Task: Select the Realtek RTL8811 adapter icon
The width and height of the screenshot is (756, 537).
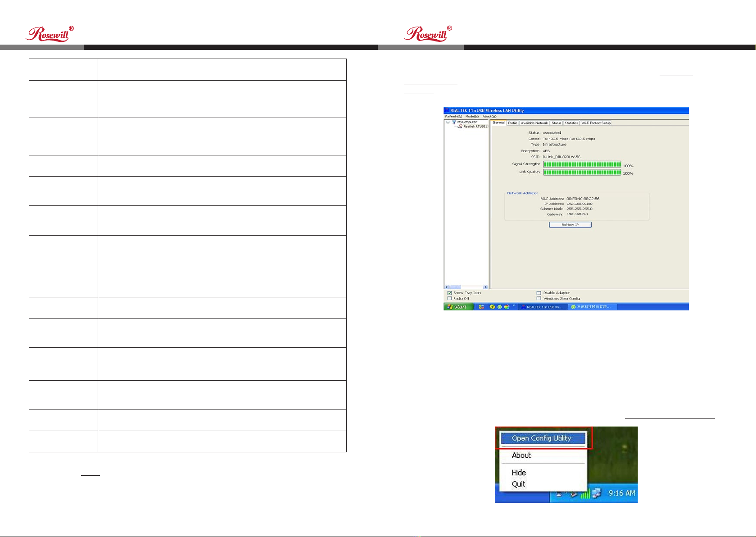Action: 460,127
